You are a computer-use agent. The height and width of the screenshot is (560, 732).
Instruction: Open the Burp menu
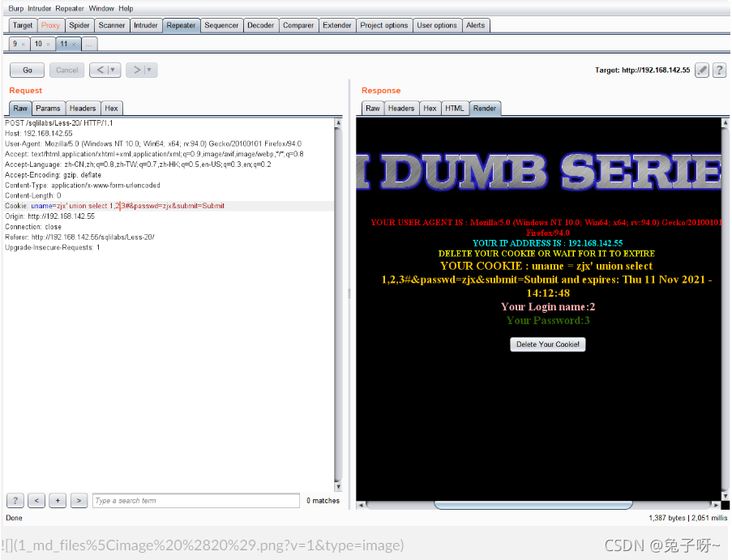(x=15, y=8)
